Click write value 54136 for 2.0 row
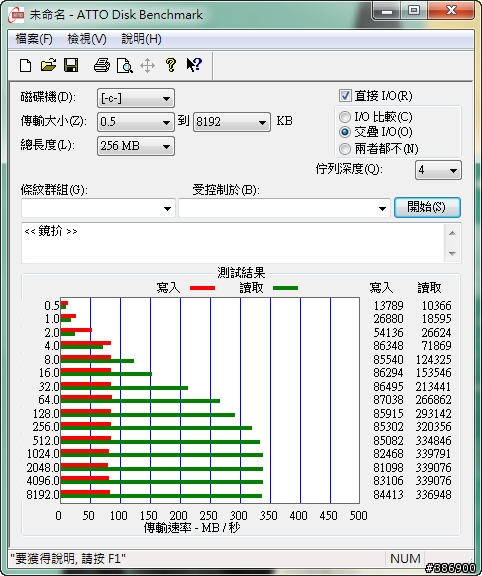Image resolution: width=482 pixels, height=576 pixels. point(388,332)
